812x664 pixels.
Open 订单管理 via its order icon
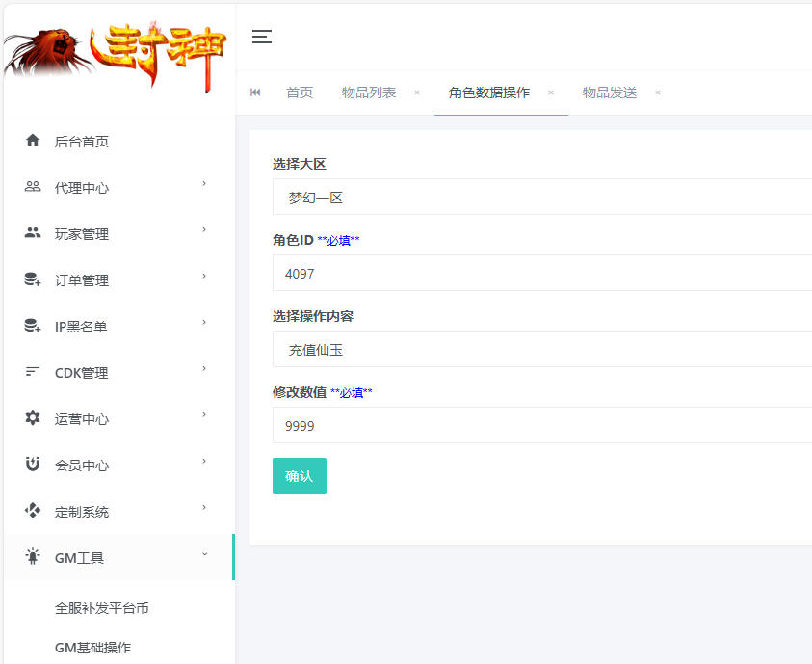pos(29,279)
